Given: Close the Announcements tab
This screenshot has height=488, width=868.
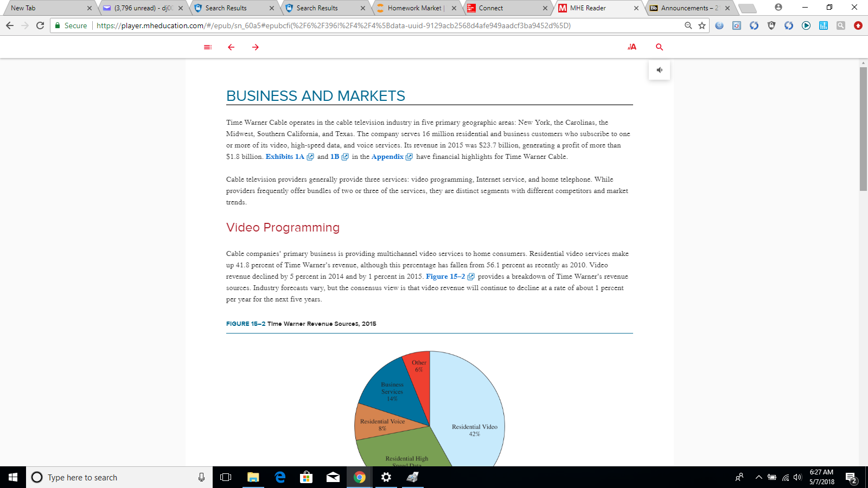Looking at the screenshot, I should (727, 8).
